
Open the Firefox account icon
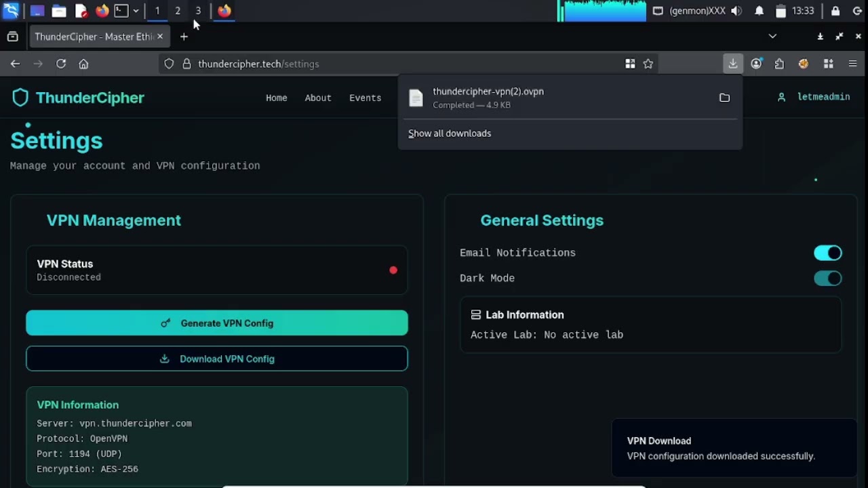[757, 64]
